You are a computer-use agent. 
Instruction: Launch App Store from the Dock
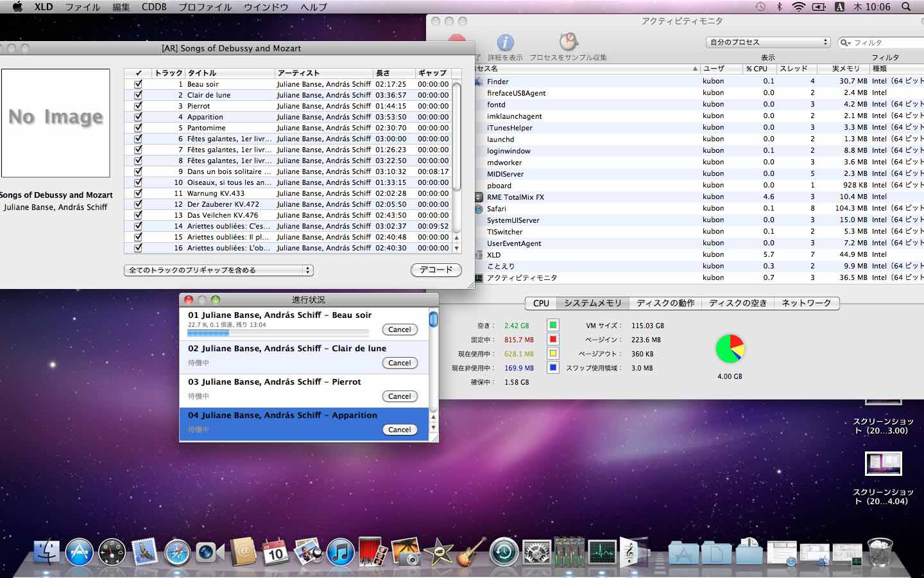(x=80, y=552)
